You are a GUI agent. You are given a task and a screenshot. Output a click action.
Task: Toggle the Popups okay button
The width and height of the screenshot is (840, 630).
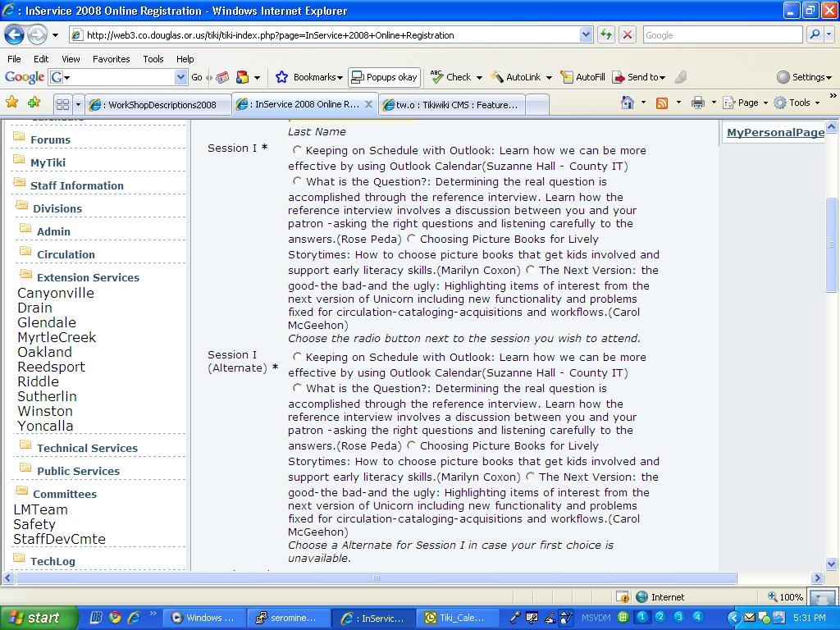pos(384,77)
